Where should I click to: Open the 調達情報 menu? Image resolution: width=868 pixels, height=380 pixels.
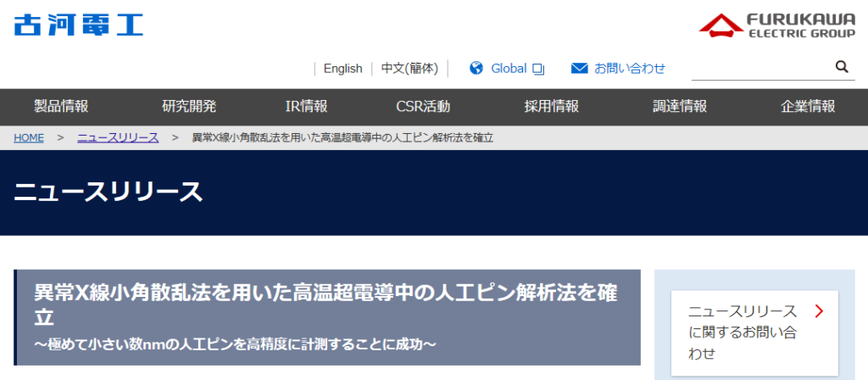point(680,106)
